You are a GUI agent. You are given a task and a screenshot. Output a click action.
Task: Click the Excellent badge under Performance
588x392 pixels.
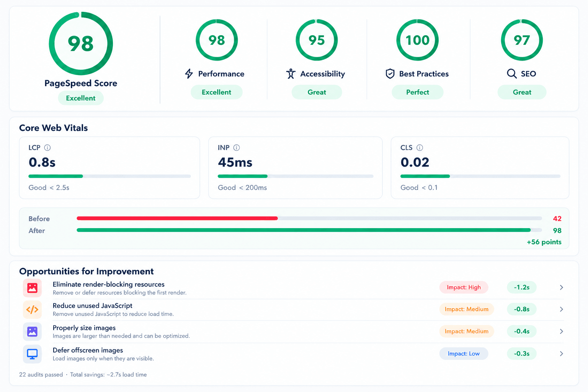click(x=217, y=92)
